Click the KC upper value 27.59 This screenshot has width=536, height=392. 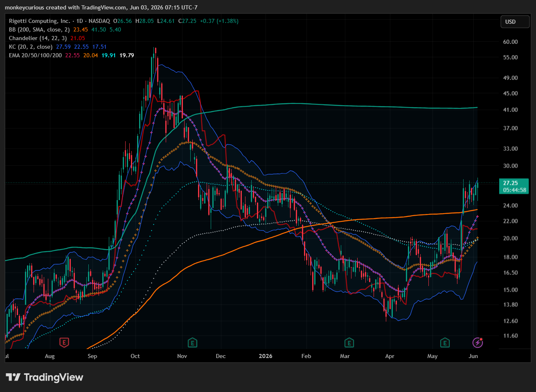point(63,47)
